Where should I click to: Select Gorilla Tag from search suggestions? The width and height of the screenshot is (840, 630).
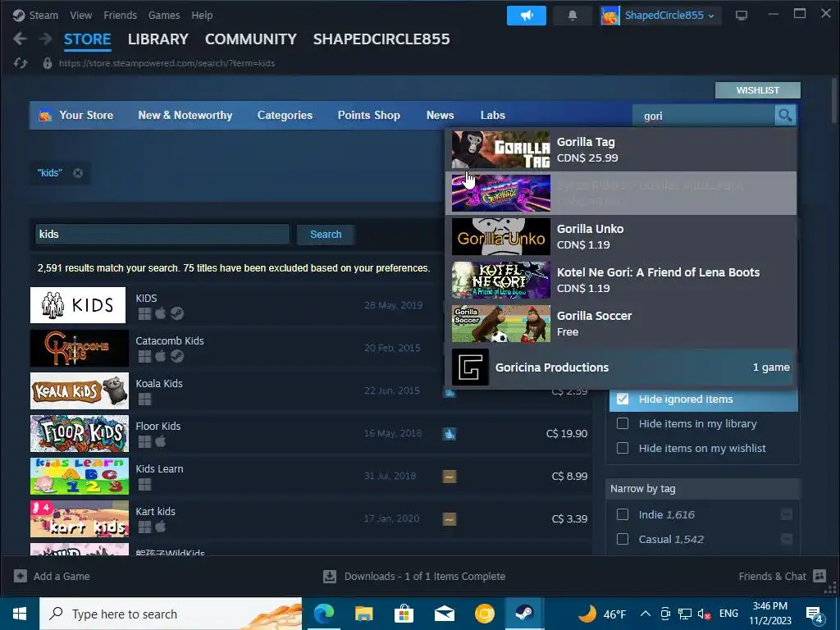pos(621,150)
